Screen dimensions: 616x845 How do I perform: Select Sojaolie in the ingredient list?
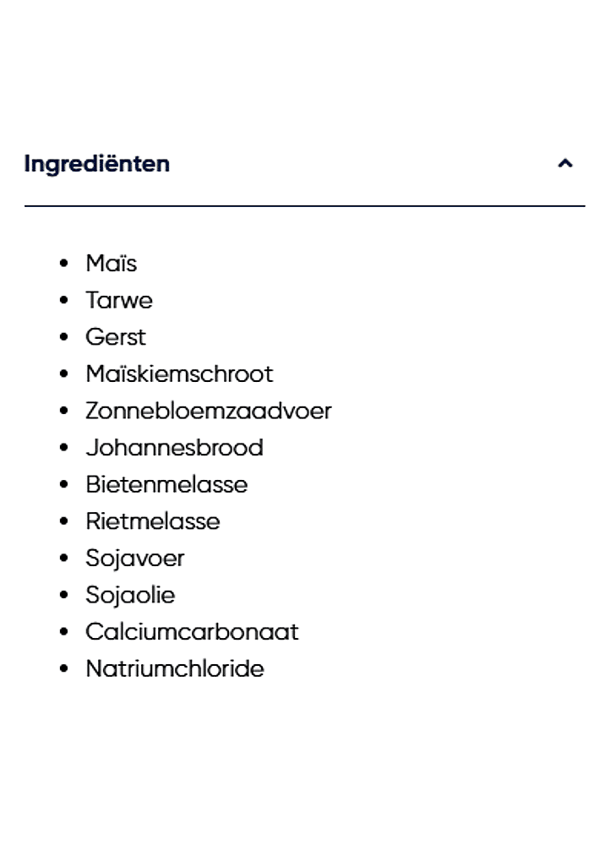pos(130,595)
